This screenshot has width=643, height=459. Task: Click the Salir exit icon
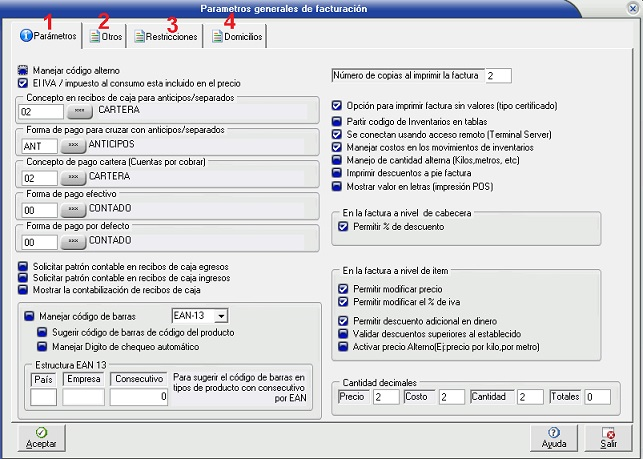click(609, 432)
